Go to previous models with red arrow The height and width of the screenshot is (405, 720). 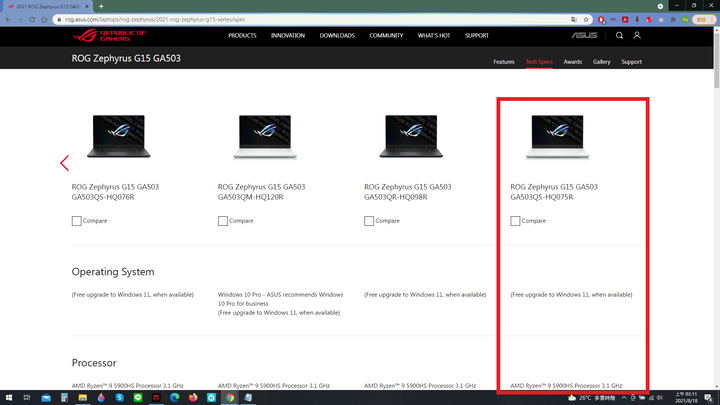pos(64,163)
